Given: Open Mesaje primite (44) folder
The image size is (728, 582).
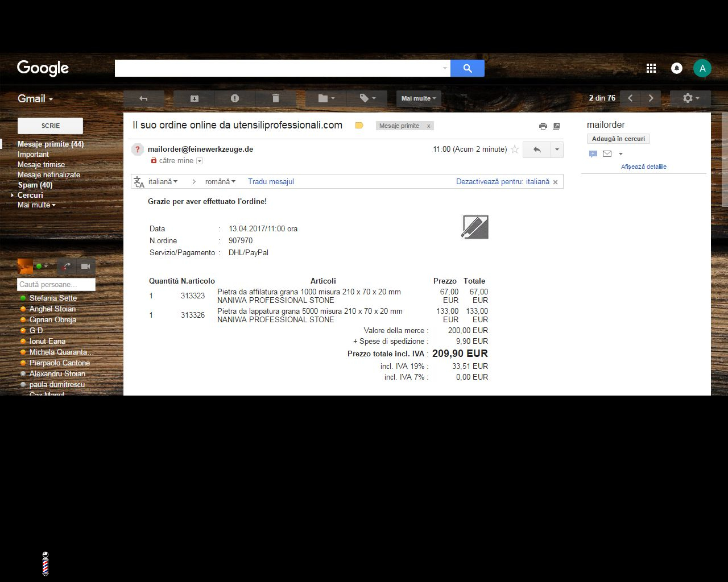Looking at the screenshot, I should click(51, 144).
